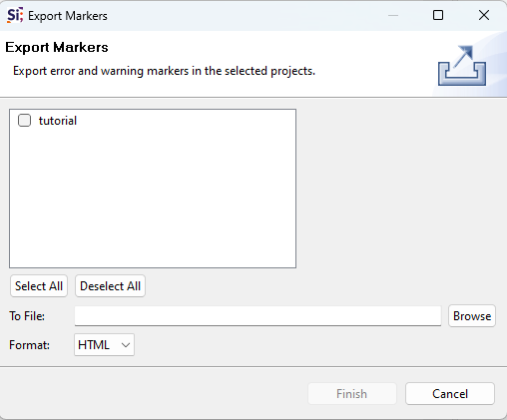
Task: Click the Export Markers title bar text
Action: pos(68,16)
